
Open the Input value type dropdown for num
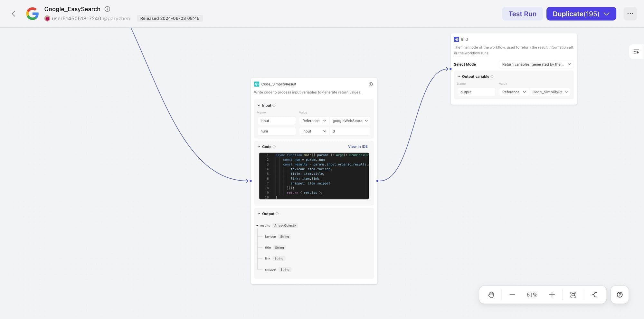point(313,131)
